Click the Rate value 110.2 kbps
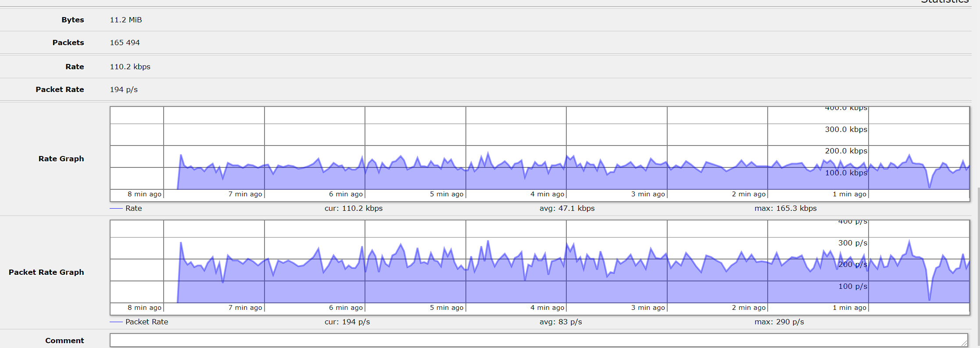The height and width of the screenshot is (348, 980). pyautogui.click(x=130, y=67)
